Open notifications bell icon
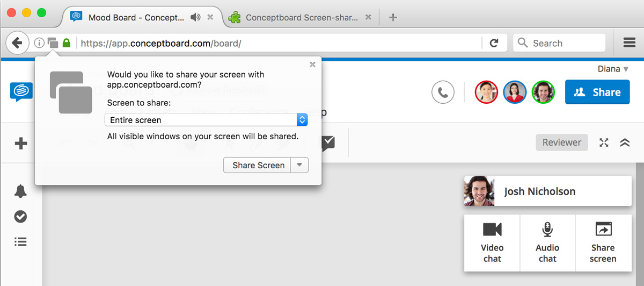Screen dimensions: 644x286 [x=20, y=191]
